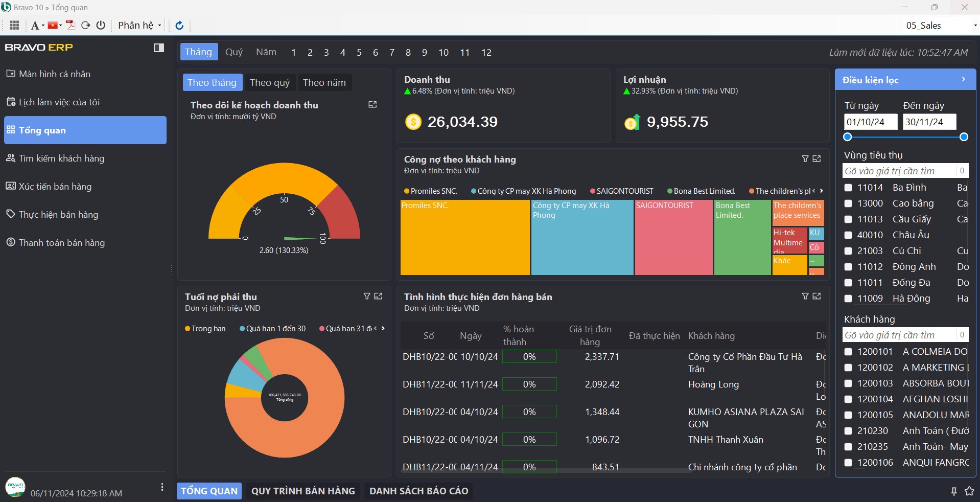Click the Từ ngày date input field
This screenshot has height=502, width=980.
click(870, 122)
